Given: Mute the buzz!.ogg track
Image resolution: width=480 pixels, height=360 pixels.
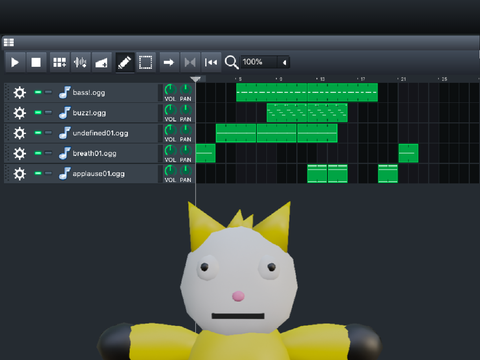Looking at the screenshot, I should pyautogui.click(x=38, y=112).
